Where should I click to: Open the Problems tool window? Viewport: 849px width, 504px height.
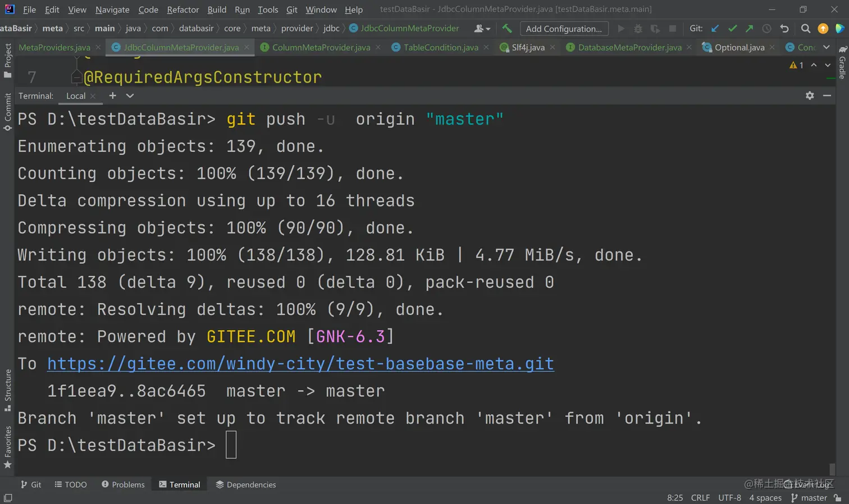click(123, 484)
